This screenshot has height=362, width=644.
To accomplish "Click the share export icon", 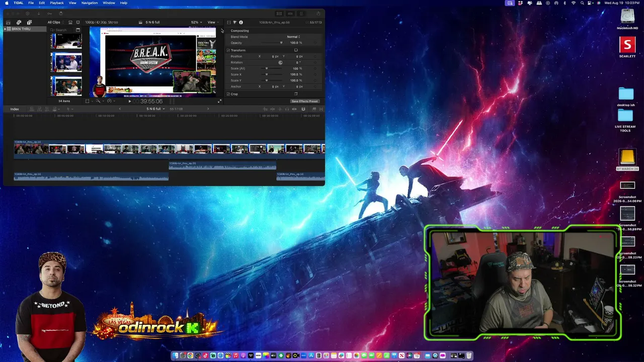I will 318,14.
